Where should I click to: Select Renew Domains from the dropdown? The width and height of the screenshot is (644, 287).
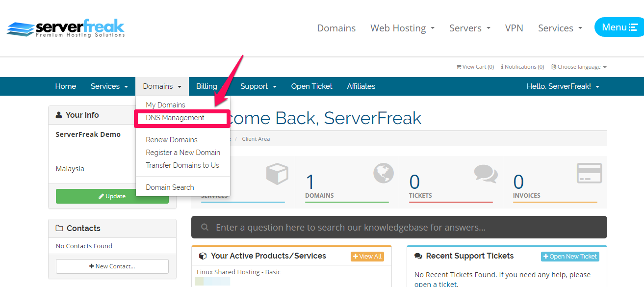tap(172, 140)
